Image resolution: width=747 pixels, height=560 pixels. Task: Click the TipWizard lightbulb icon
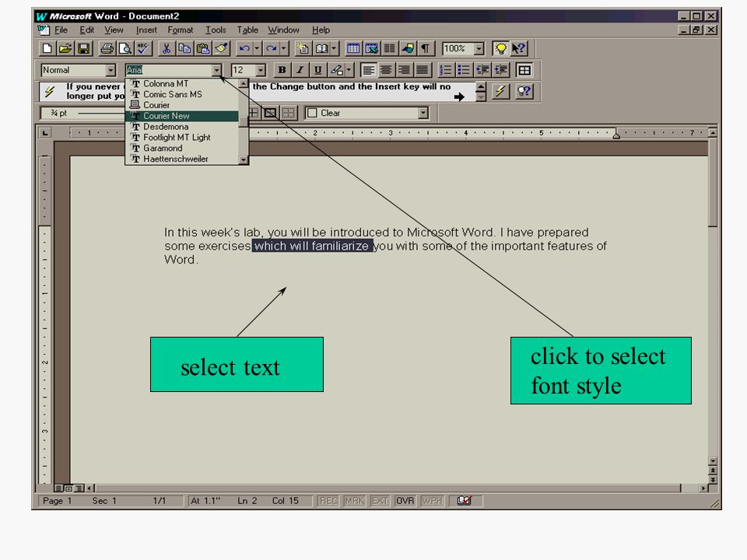coord(500,48)
